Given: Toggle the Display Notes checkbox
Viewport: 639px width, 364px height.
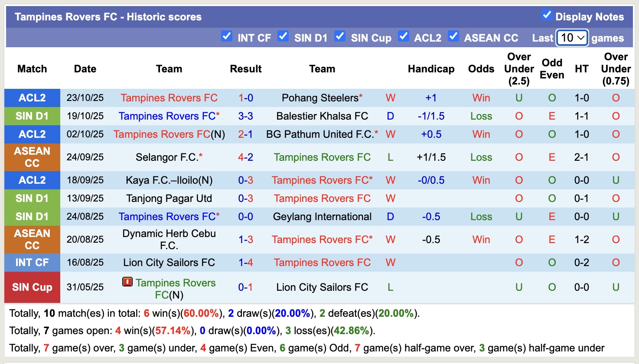Looking at the screenshot, I should pyautogui.click(x=547, y=15).
